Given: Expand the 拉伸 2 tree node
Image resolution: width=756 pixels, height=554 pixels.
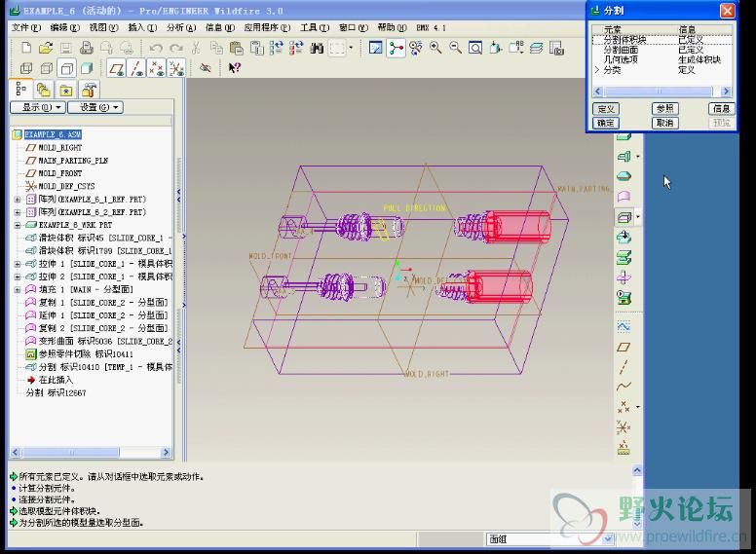Looking at the screenshot, I should (18, 277).
